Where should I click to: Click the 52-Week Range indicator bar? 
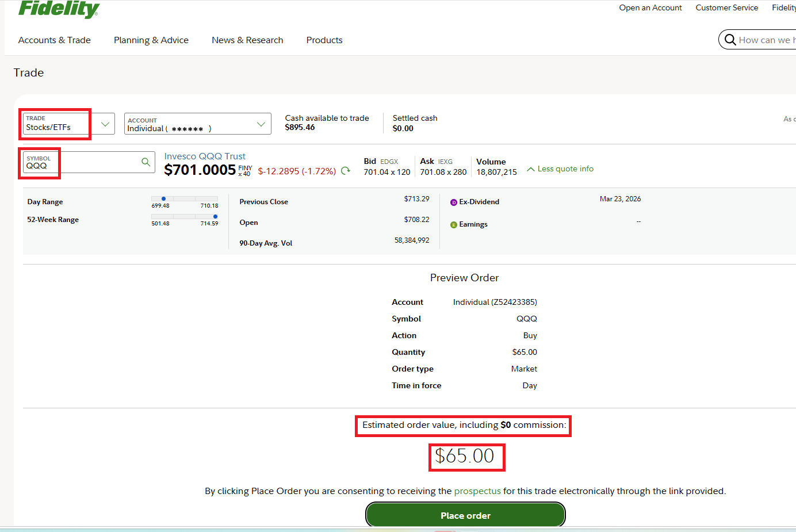[x=185, y=216]
